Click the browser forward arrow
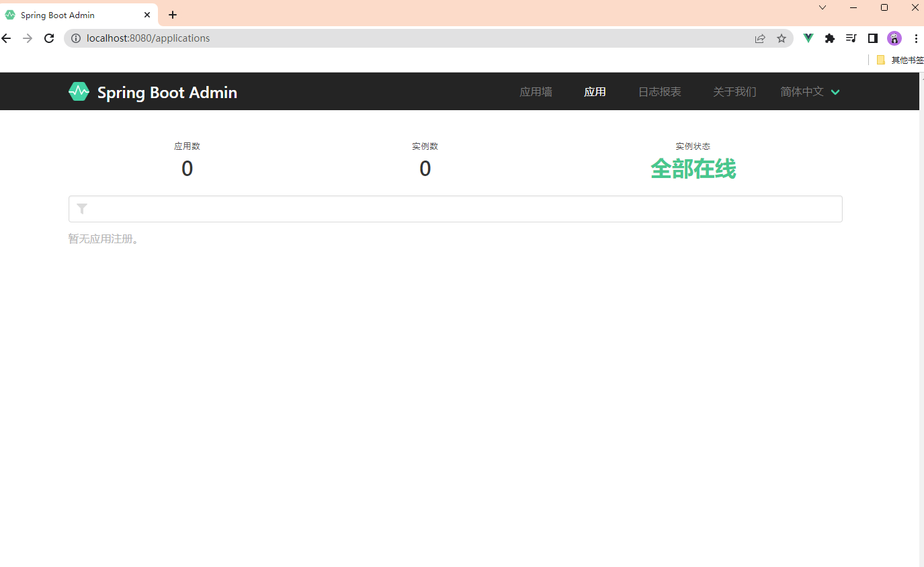Viewport: 924px width, 567px height. pos(28,38)
